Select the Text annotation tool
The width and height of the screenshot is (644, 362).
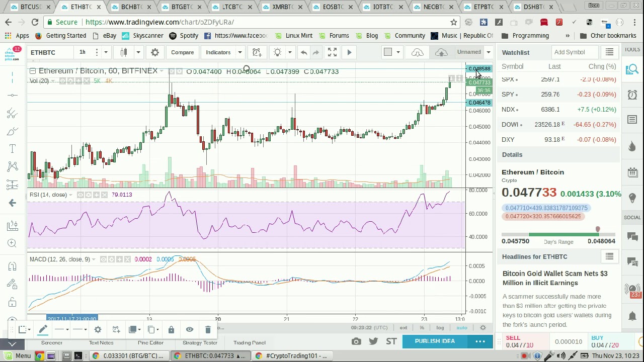pos(13,149)
